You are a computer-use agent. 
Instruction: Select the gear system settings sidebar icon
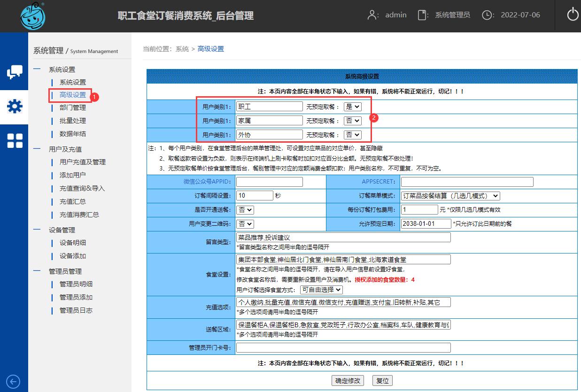pyautogui.click(x=15, y=107)
